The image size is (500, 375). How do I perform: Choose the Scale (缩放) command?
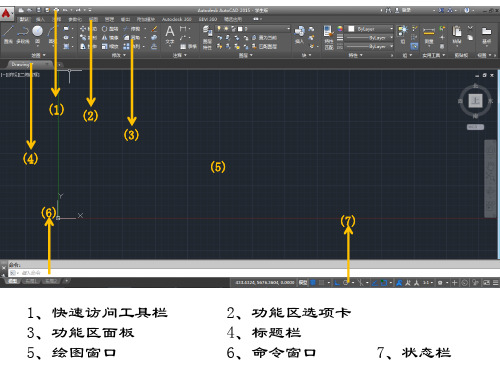click(110, 46)
